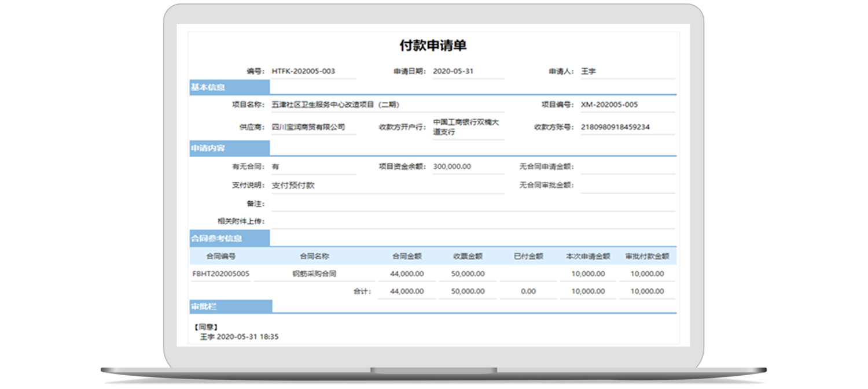Click the 相关附件上传 upload field

(x=472, y=221)
